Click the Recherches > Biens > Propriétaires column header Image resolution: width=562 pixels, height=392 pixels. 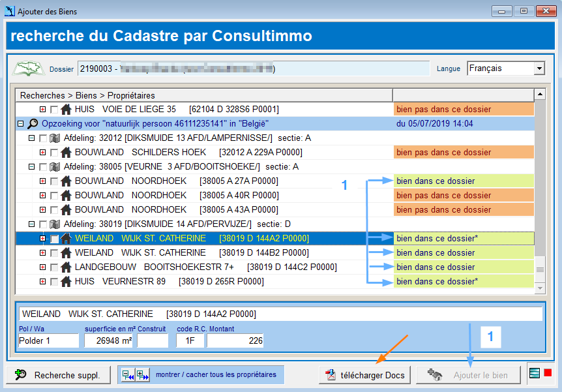(204, 95)
